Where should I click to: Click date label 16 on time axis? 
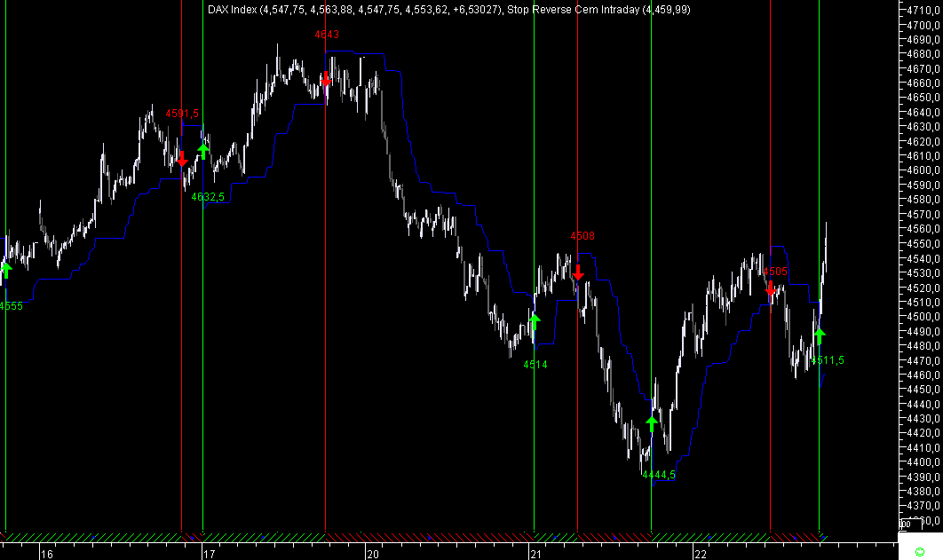tap(47, 554)
